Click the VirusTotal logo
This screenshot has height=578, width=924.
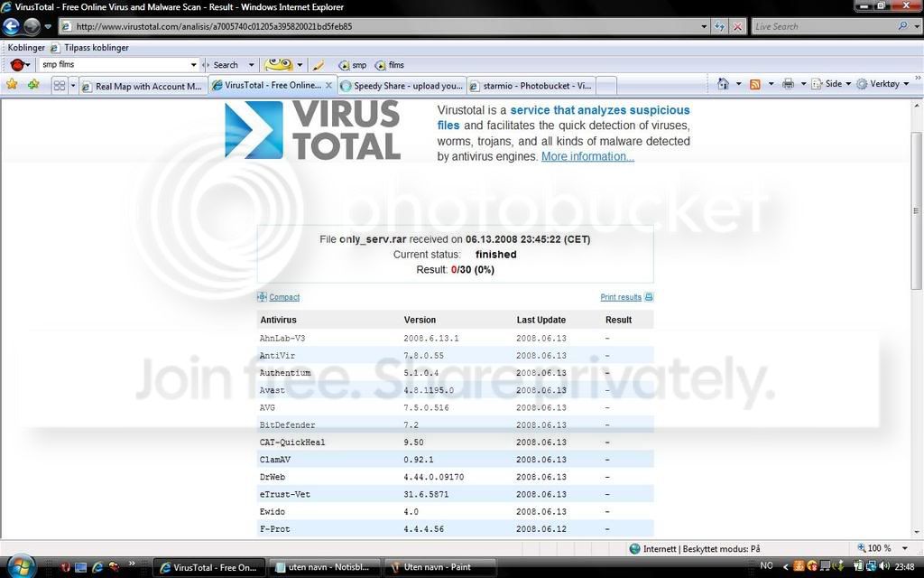(313, 130)
